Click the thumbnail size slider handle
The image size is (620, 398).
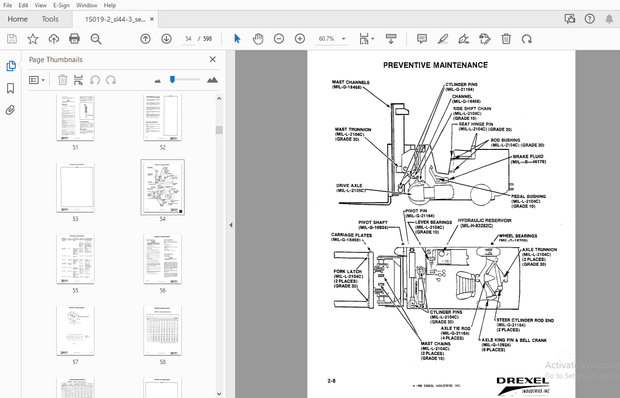tap(172, 80)
